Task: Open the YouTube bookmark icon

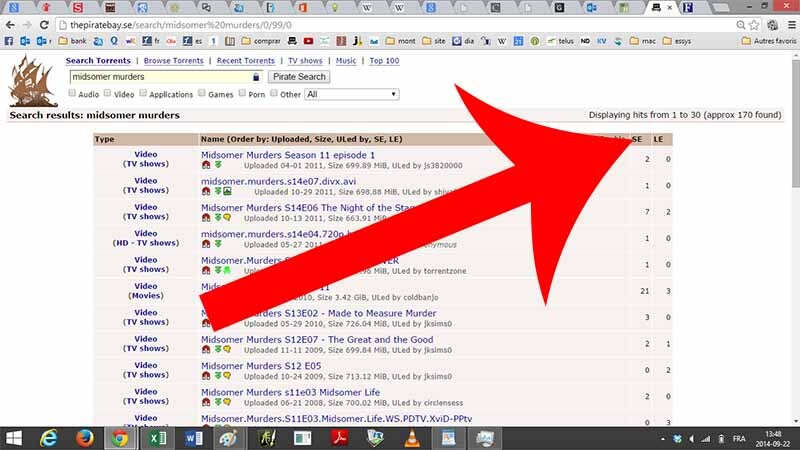Action: [308, 41]
